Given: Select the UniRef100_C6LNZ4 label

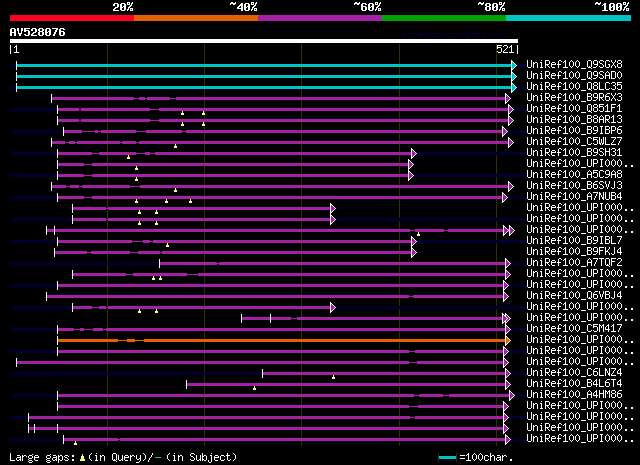Looking at the screenshot, I should (x=574, y=373).
